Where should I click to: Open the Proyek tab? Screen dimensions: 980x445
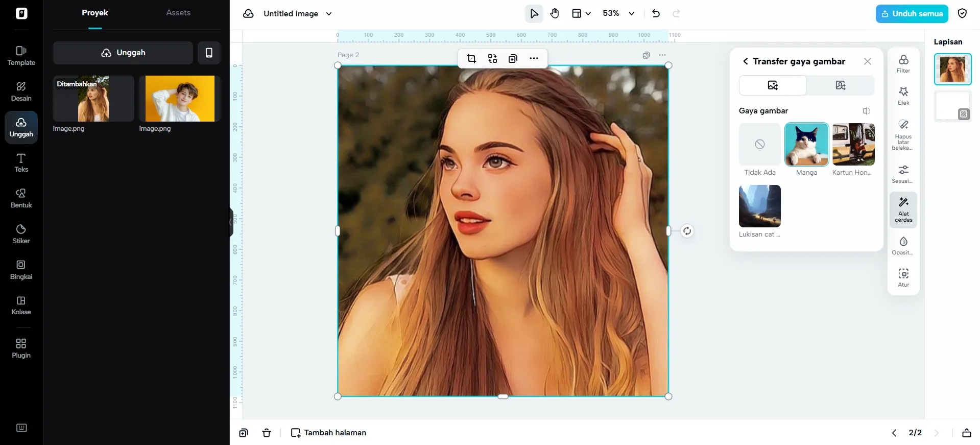coord(95,13)
